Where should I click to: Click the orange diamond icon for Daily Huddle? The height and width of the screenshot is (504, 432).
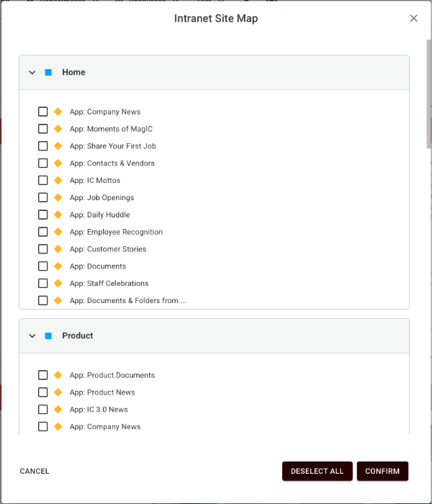[58, 215]
